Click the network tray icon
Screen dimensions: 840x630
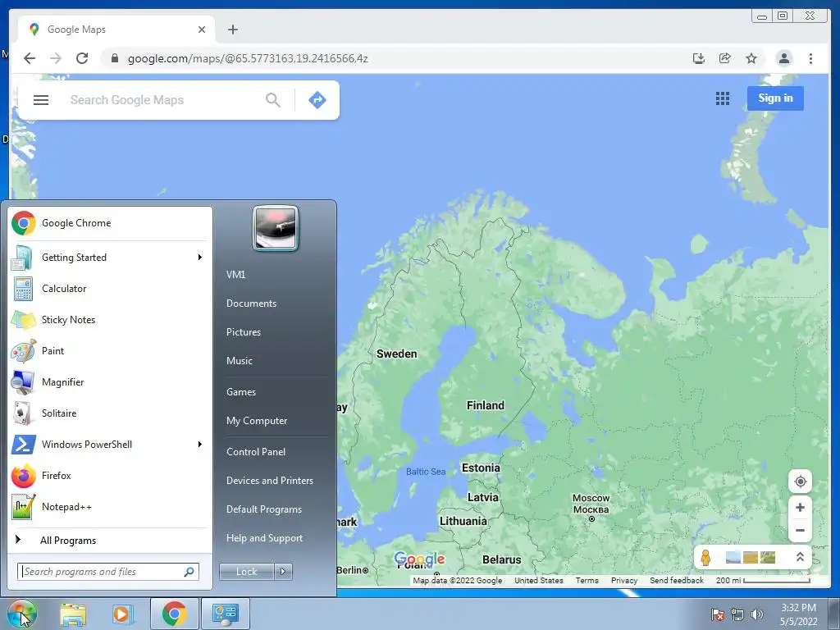737,614
